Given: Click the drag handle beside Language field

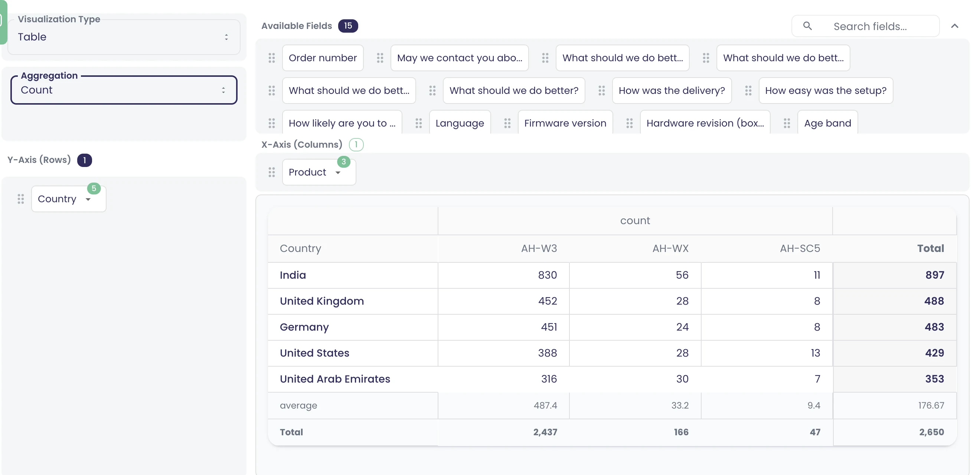Looking at the screenshot, I should [419, 123].
